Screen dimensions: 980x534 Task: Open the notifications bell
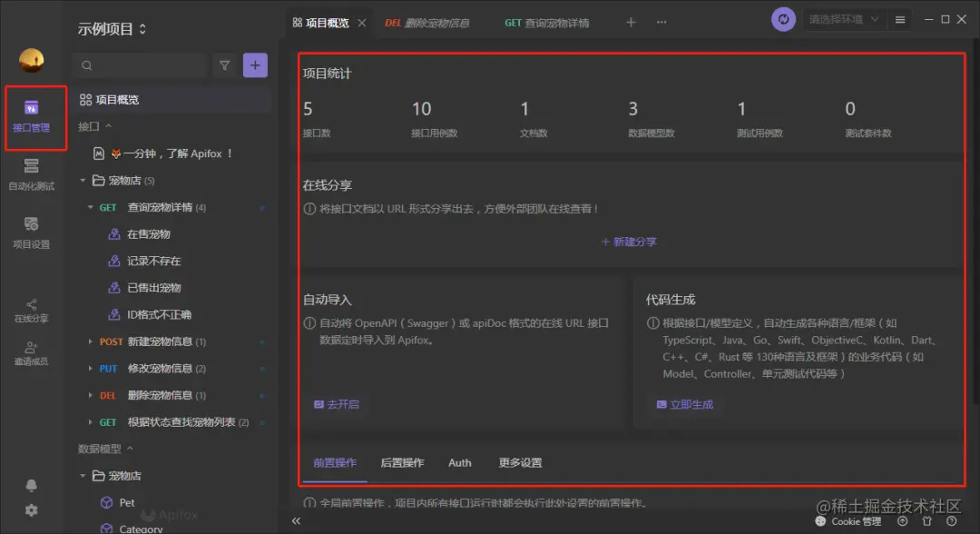pyautogui.click(x=30, y=484)
